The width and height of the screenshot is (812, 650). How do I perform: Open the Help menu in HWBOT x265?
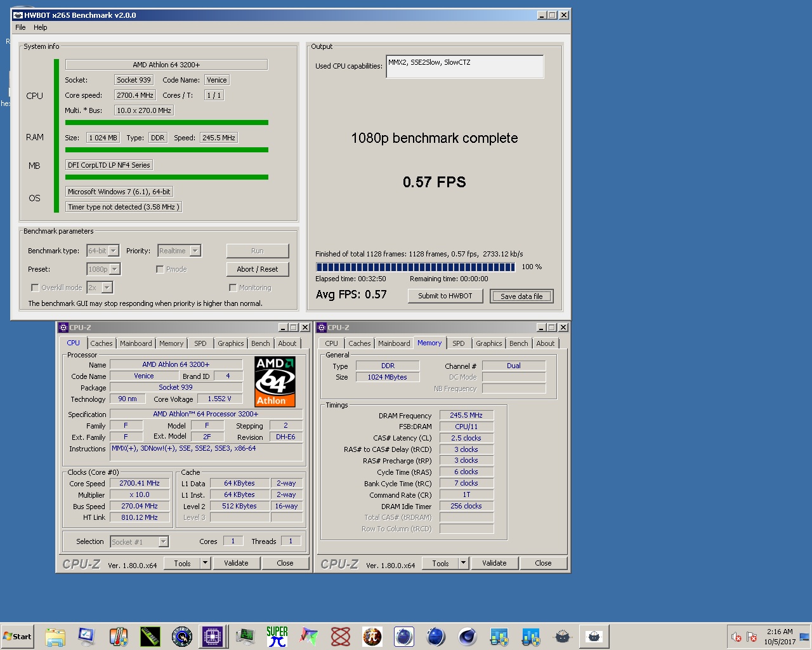click(x=41, y=27)
